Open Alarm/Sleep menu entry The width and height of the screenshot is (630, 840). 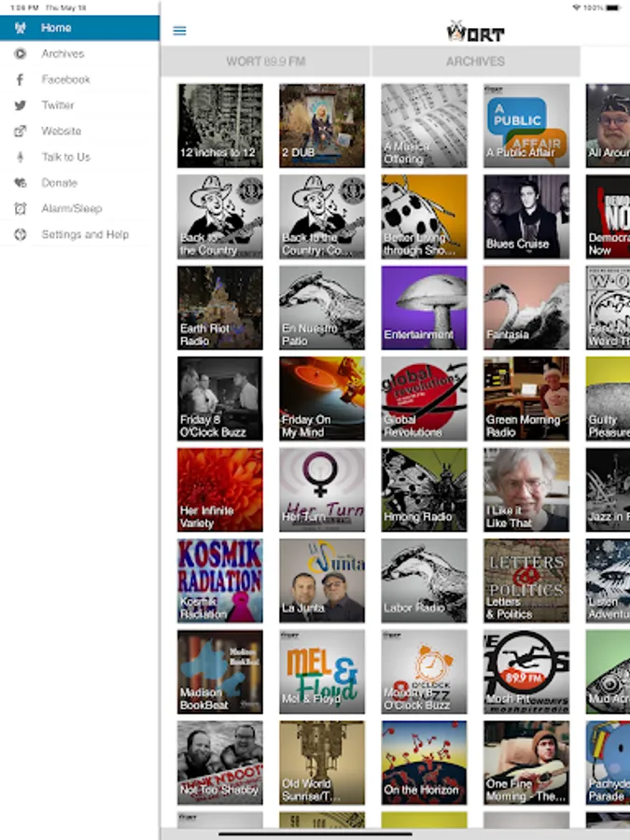pyautogui.click(x=80, y=208)
